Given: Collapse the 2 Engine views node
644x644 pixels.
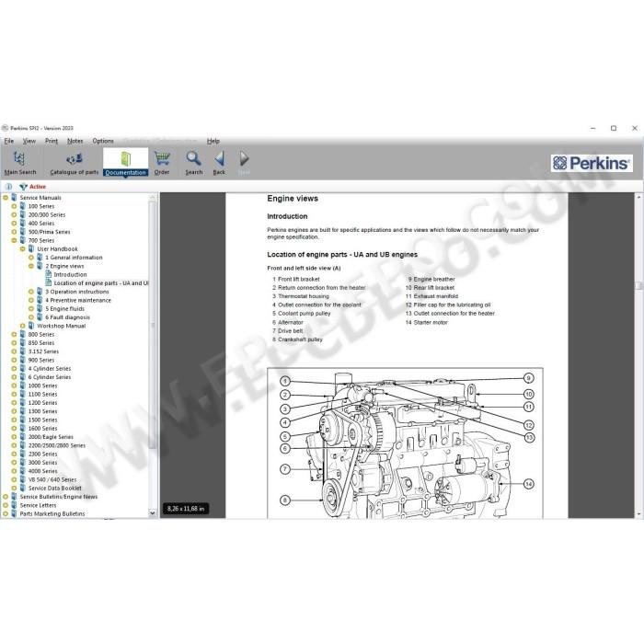Looking at the screenshot, I should tap(31, 266).
